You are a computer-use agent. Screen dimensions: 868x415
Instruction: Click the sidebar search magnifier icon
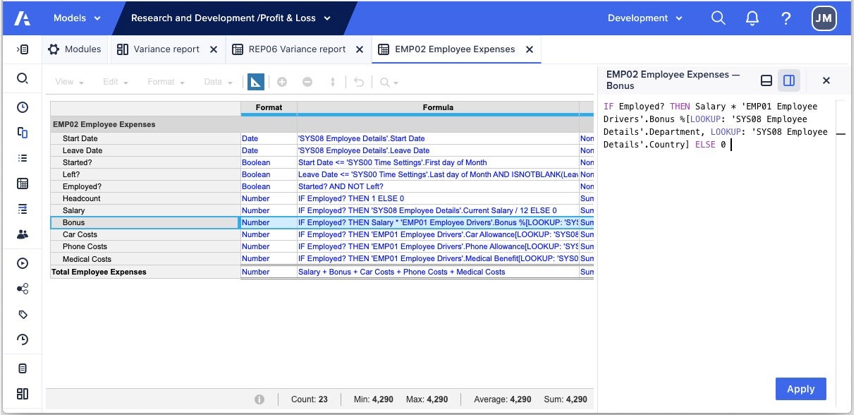23,78
